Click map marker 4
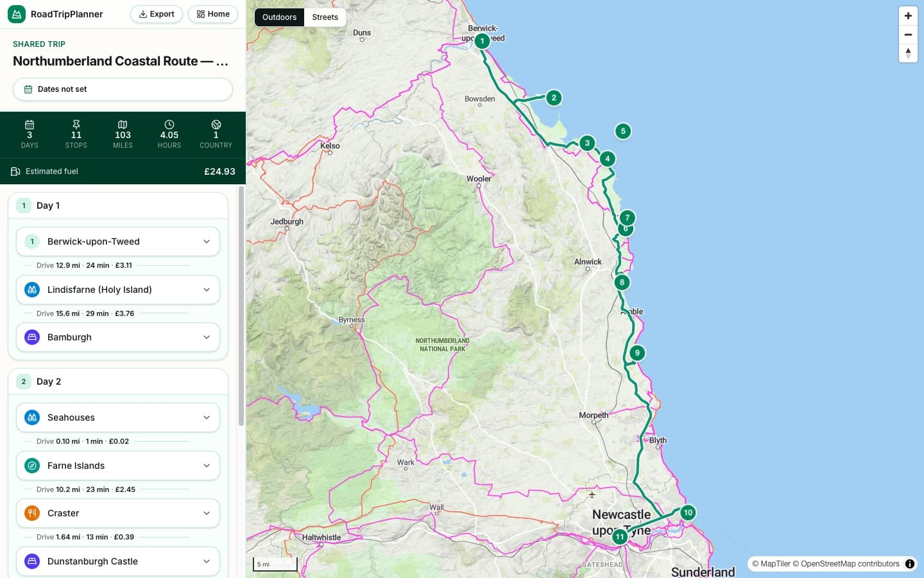Image resolution: width=924 pixels, height=578 pixels. click(x=608, y=159)
